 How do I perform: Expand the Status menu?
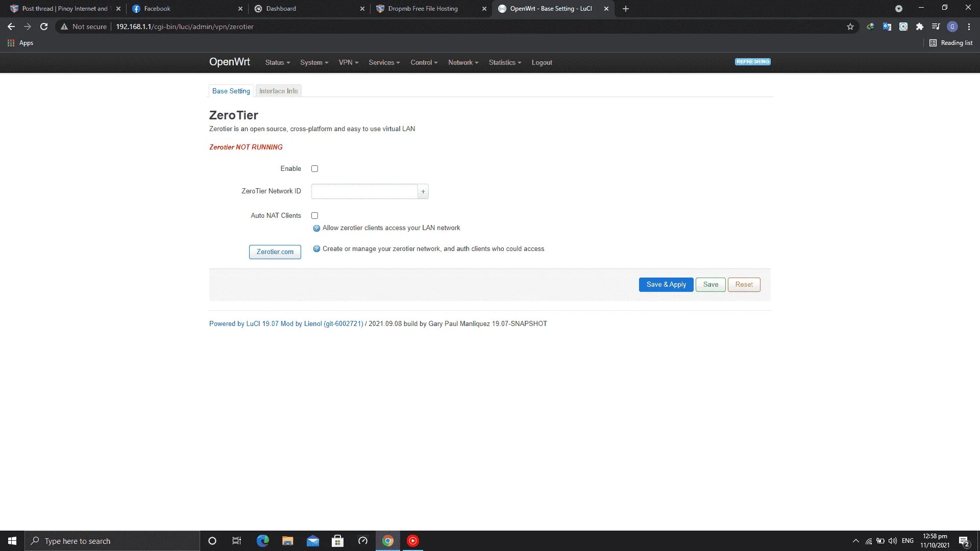[x=278, y=63]
